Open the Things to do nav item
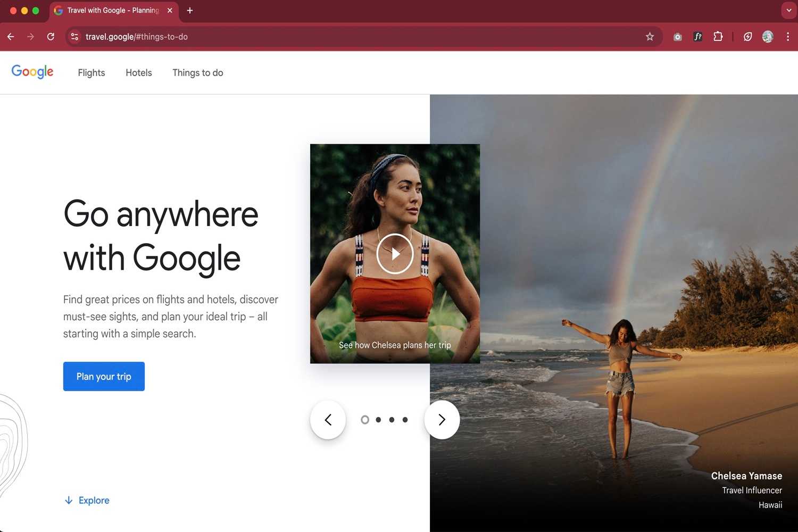Screen dimensions: 798x532 tap(198, 73)
